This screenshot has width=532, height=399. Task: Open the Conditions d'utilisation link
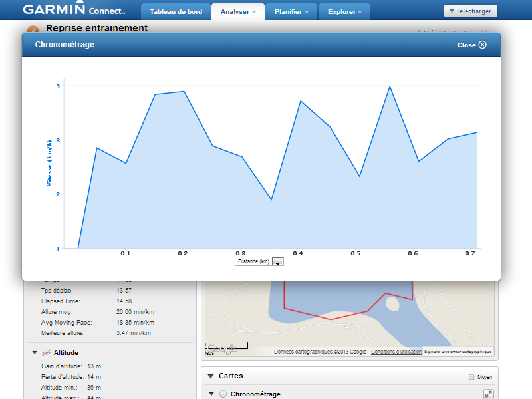(x=396, y=352)
